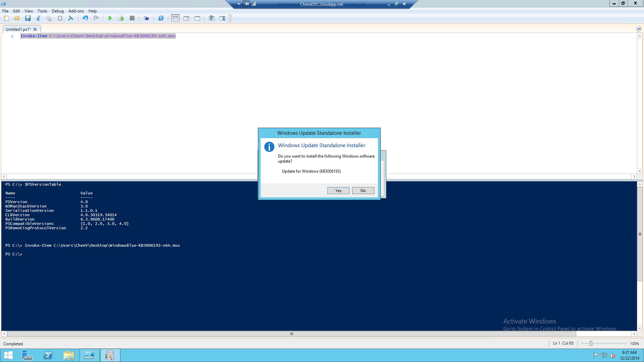Click the script pane vertical scrollbar down arrow

640,171
